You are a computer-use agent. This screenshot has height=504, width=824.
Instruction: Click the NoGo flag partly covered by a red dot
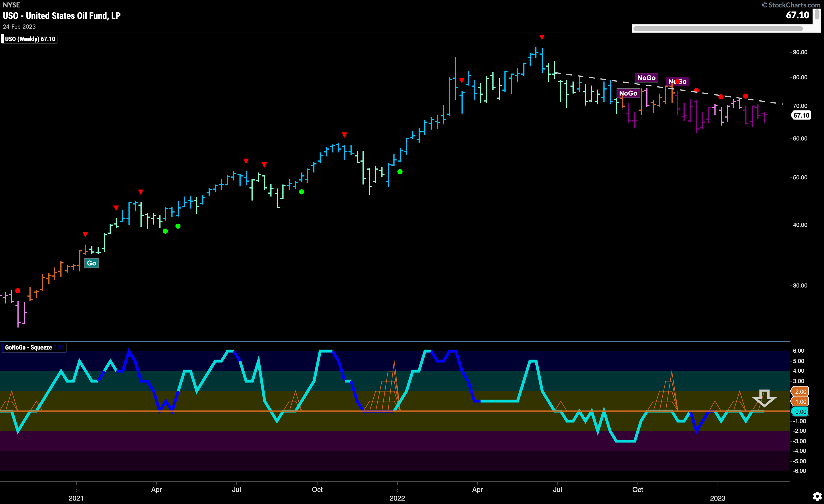click(x=677, y=82)
